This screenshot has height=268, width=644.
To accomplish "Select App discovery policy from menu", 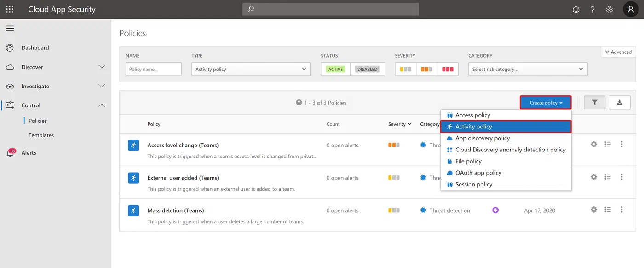I will (506, 138).
